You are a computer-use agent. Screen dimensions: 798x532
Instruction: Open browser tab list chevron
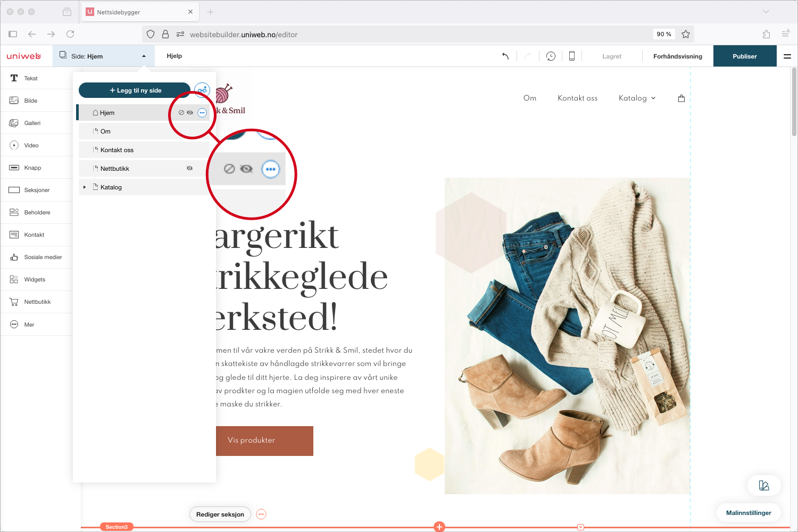(x=766, y=12)
